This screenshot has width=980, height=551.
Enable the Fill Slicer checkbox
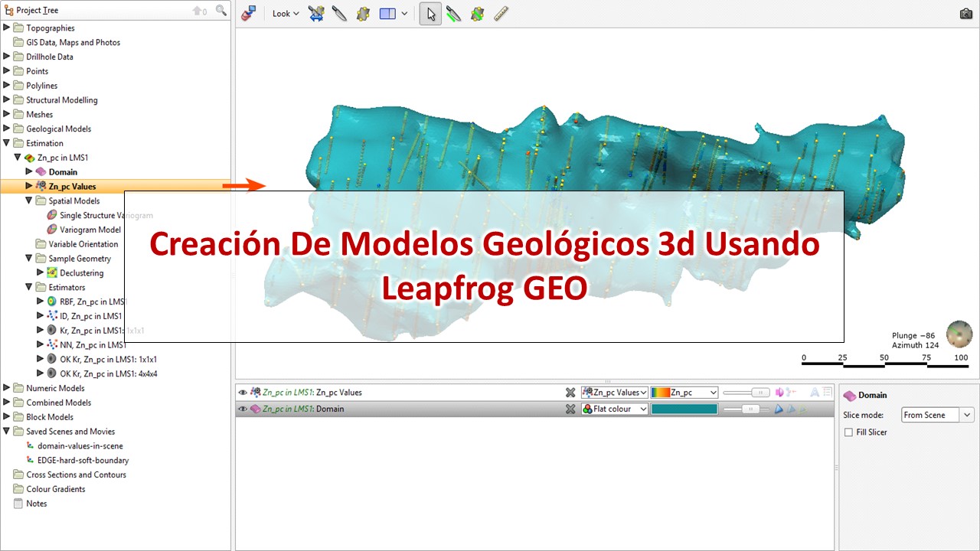(848, 432)
